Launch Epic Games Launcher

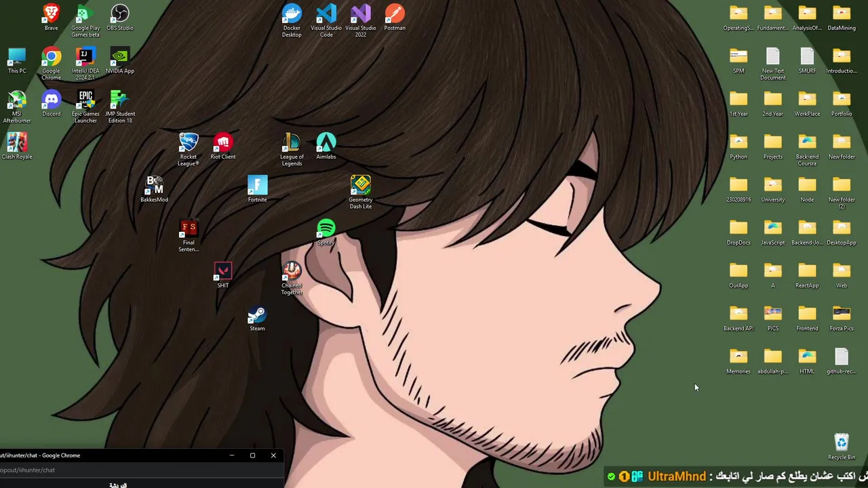point(85,106)
